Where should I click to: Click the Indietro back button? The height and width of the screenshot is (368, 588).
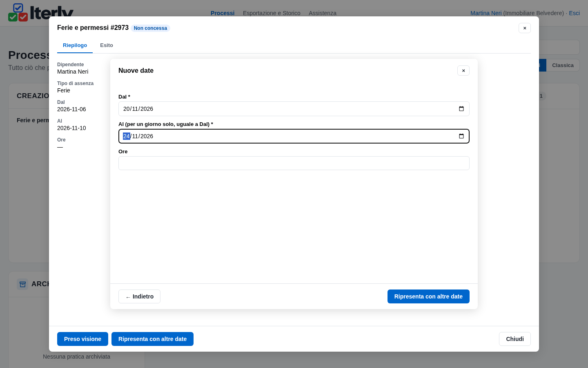point(139,296)
